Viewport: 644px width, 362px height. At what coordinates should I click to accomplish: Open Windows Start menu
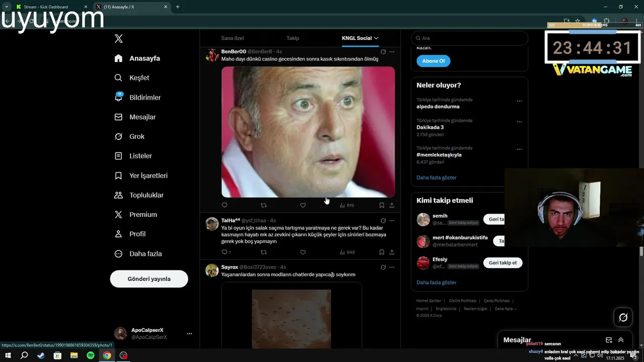click(8, 355)
